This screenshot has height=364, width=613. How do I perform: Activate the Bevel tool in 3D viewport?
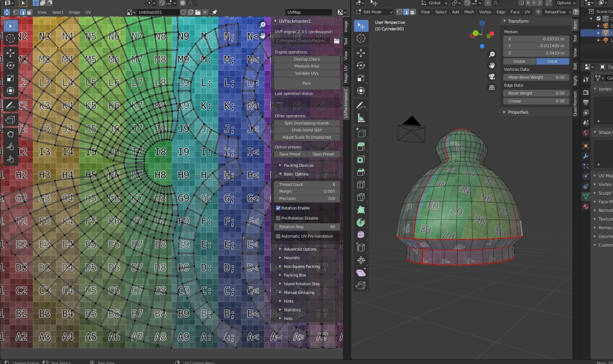point(361,172)
